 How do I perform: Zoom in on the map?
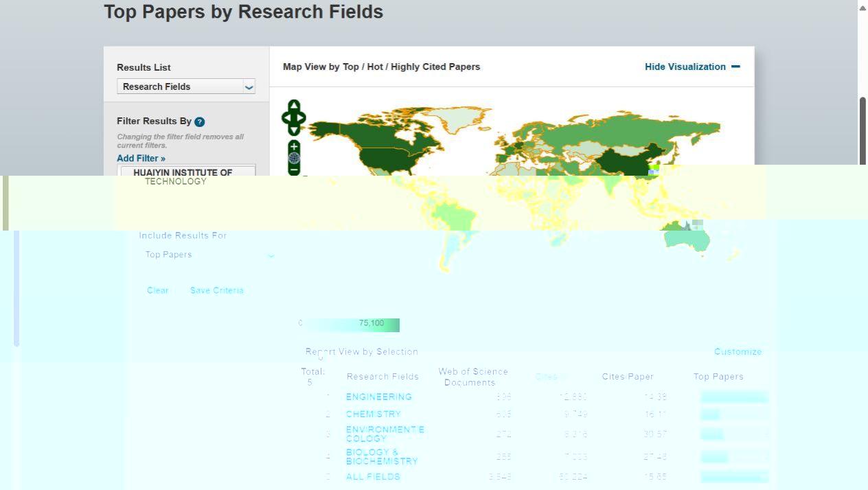294,146
